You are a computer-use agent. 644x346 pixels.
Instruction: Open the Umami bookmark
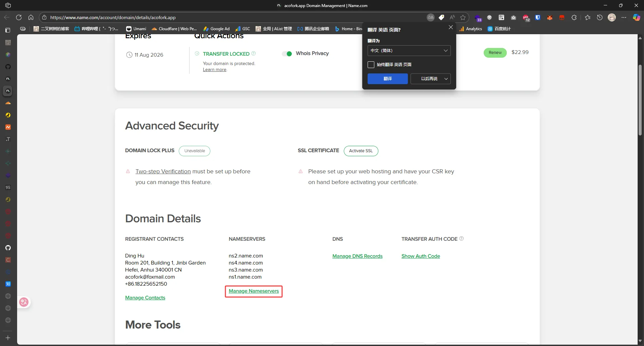[x=136, y=29]
